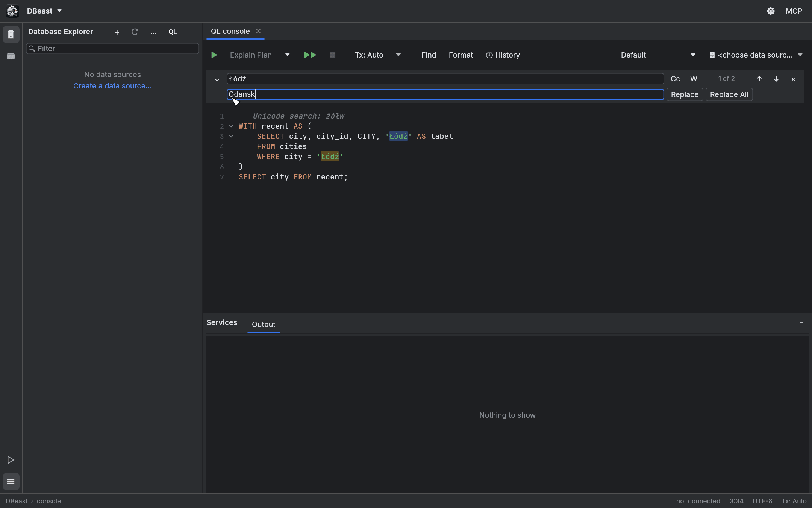Open query History
The width and height of the screenshot is (812, 508).
click(x=503, y=55)
